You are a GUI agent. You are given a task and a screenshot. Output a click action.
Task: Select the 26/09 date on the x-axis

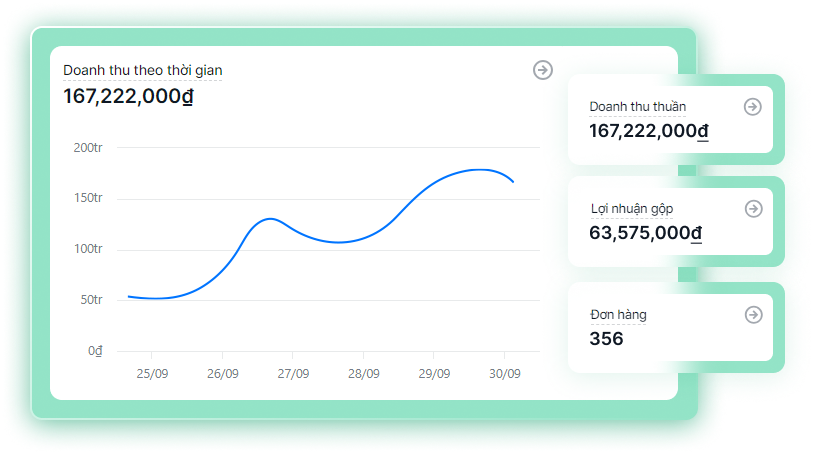click(222, 374)
